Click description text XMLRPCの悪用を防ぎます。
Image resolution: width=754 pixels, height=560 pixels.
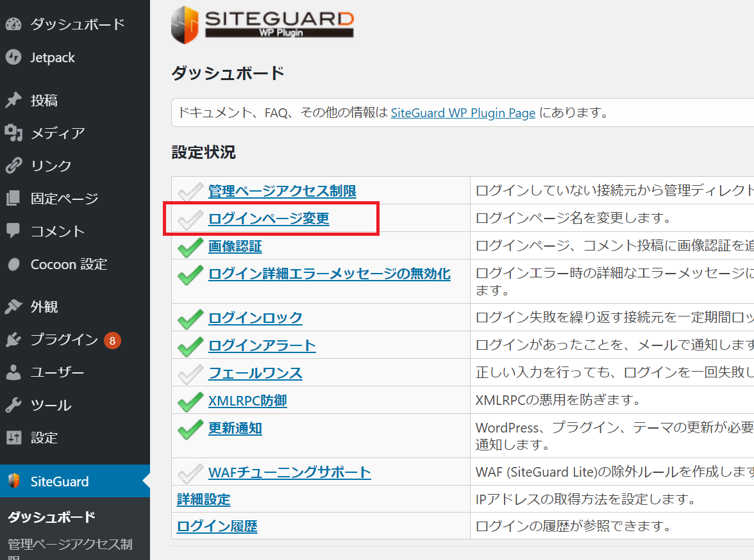tap(558, 400)
